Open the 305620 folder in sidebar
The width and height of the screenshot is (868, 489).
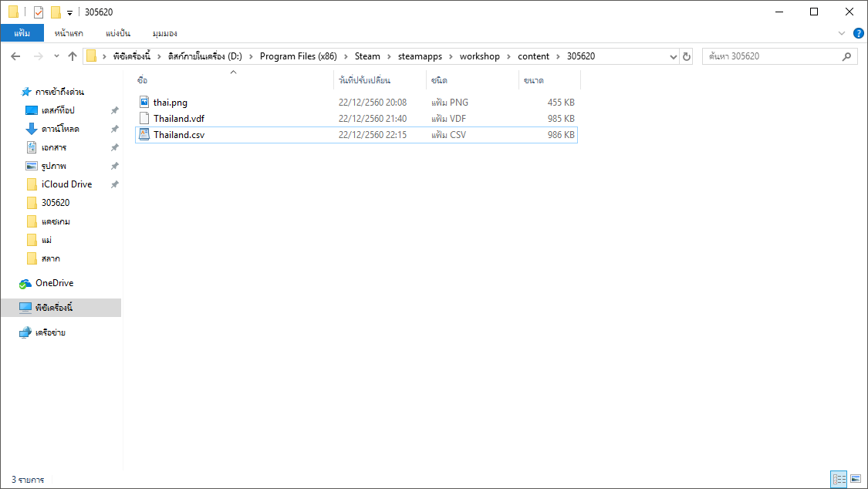point(56,203)
